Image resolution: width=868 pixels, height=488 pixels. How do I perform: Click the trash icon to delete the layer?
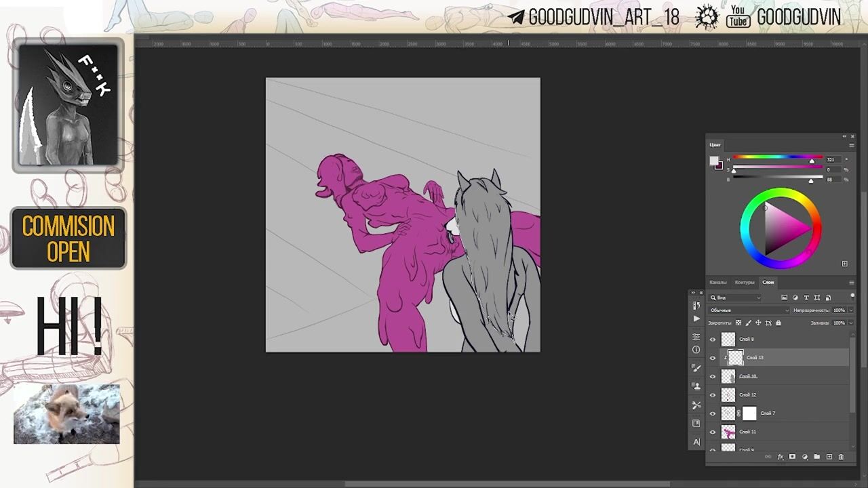point(841,457)
